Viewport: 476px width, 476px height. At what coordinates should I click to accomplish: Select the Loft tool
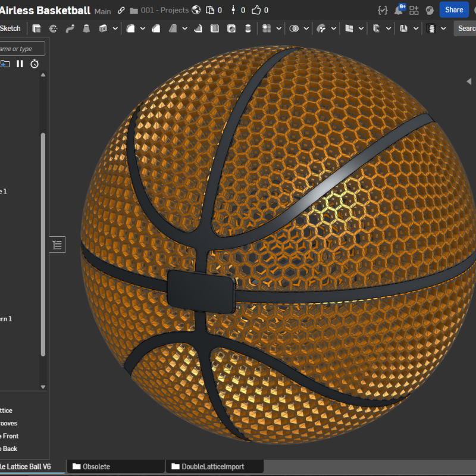click(87, 28)
